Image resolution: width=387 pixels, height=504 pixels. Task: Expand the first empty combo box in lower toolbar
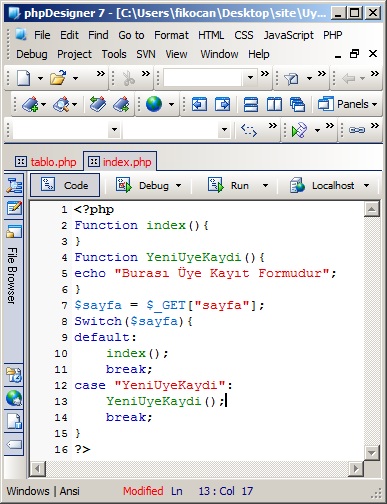point(114,129)
